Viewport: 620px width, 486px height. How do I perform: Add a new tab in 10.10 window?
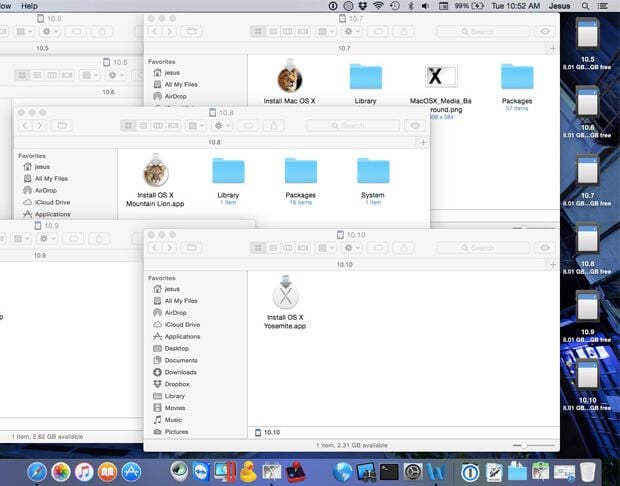[x=553, y=265]
